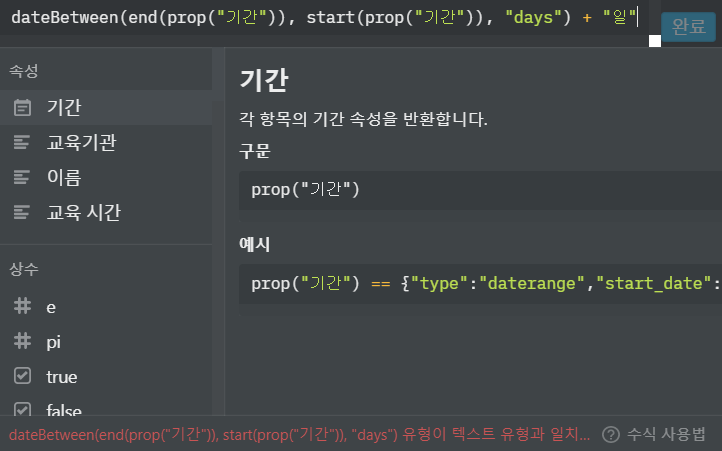Click the description text 각 항목의 기간 속성을 반환합니다.
This screenshot has width=722, height=451.
click(363, 119)
